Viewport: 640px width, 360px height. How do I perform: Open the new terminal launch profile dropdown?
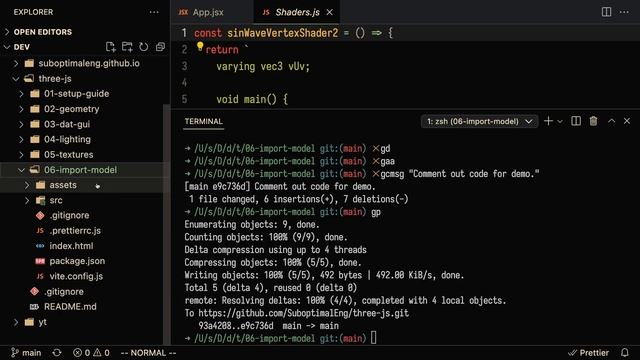pos(560,121)
